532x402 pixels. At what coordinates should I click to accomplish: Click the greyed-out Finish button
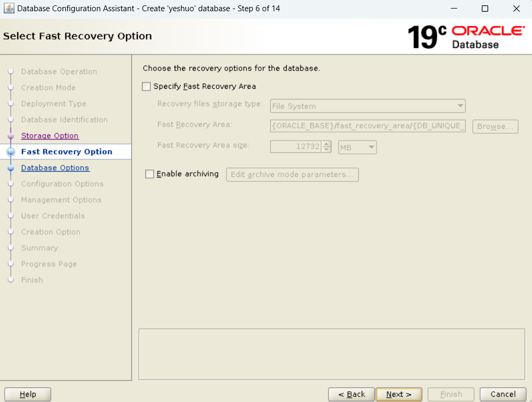451,394
